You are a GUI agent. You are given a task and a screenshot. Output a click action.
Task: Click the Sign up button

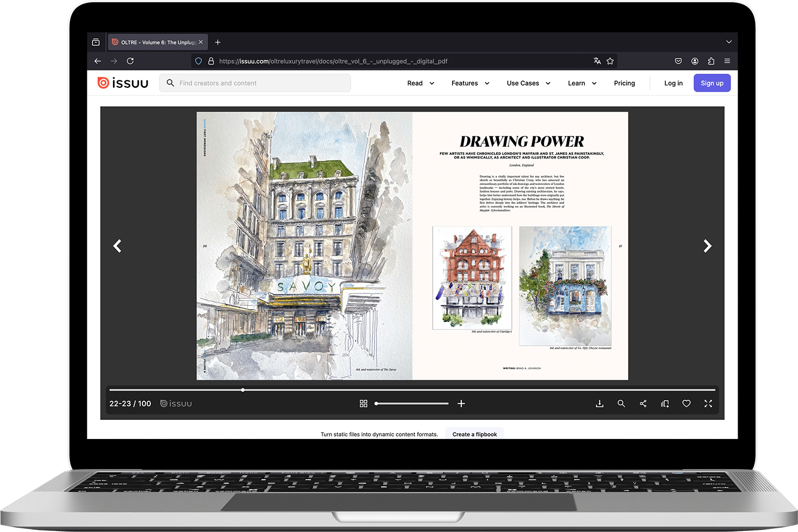[712, 83]
